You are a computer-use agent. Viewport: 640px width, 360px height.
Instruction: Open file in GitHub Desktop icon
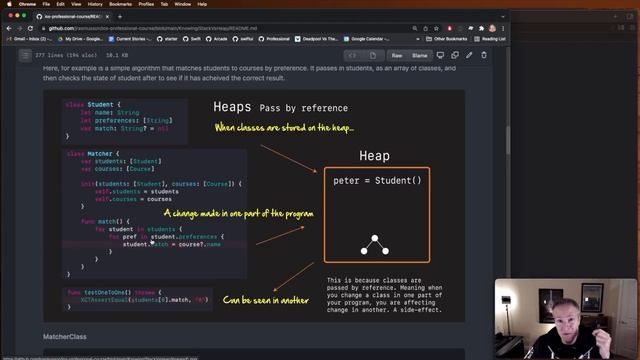[440, 55]
